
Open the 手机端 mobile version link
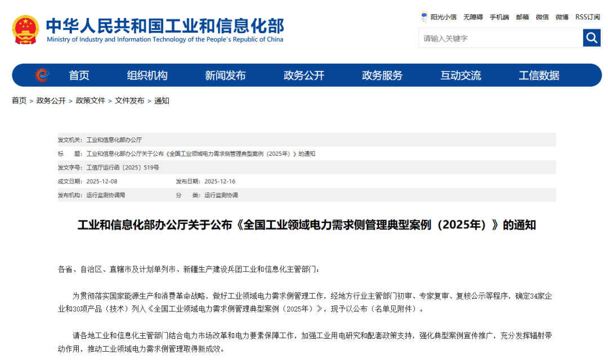point(499,17)
